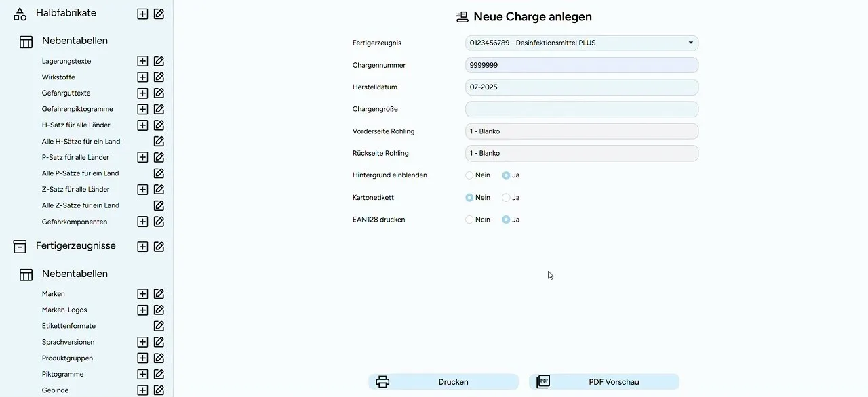This screenshot has height=397, width=868.
Task: Edit Alle H-Sätze für ein Land
Action: [159, 142]
